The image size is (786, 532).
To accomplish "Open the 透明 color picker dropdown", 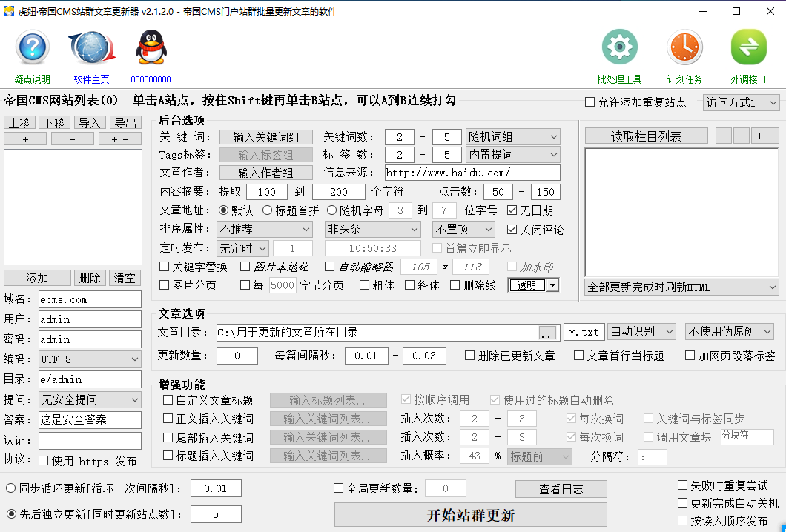I will pyautogui.click(x=553, y=285).
